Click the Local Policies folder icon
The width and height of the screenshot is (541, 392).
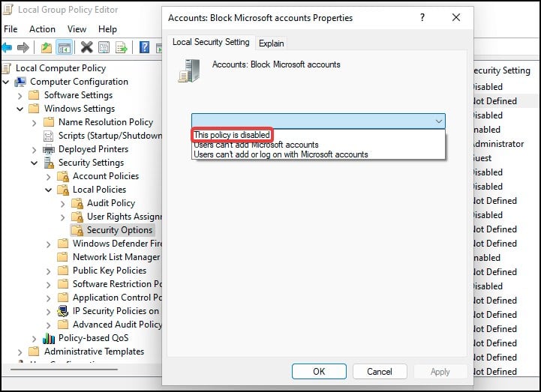(63, 190)
